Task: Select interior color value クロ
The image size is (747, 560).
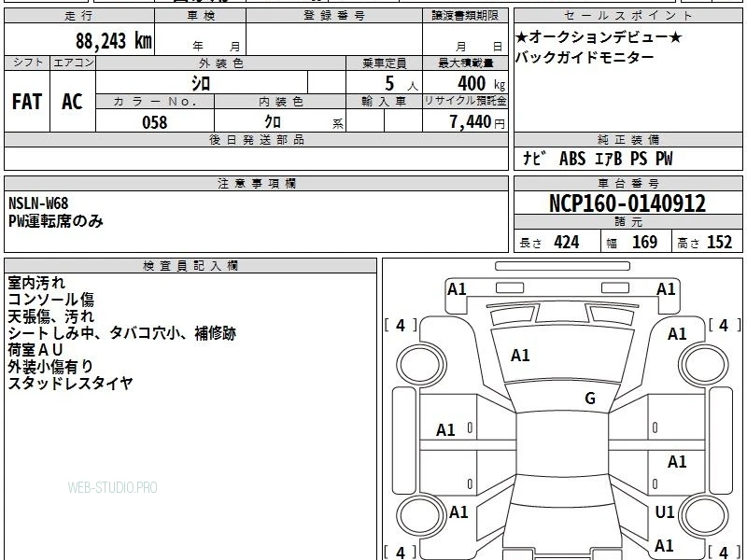Action: [273, 122]
